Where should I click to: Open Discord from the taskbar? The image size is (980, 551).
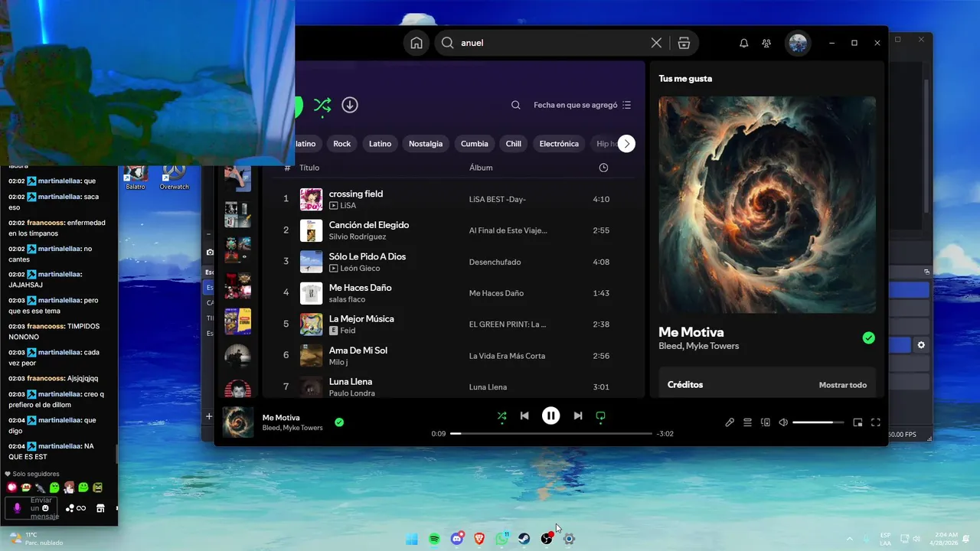point(457,539)
